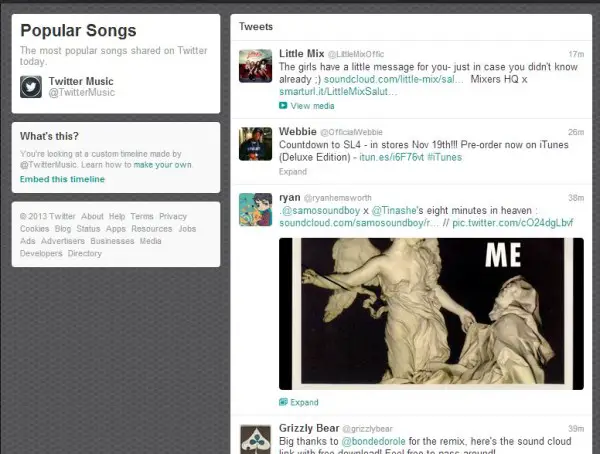Screen dimensions: 600x454
Task: Click the @samosoundboy mention
Action: (x=321, y=211)
